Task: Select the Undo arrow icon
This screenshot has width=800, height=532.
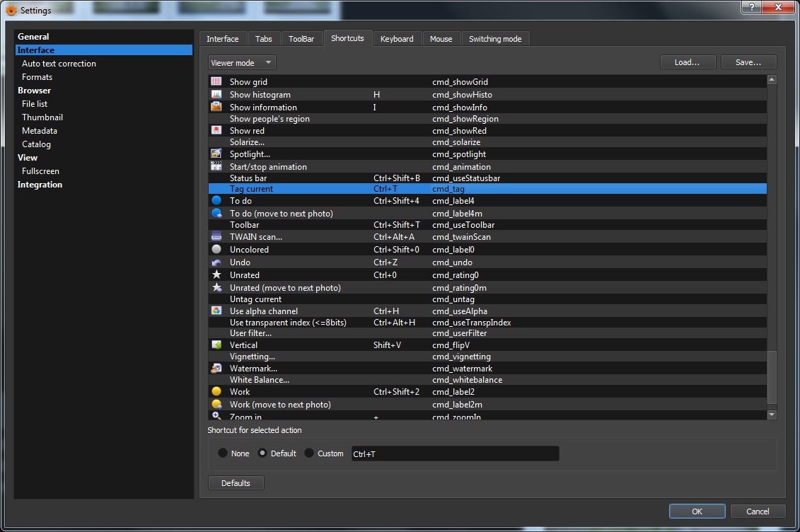Action: click(216, 262)
